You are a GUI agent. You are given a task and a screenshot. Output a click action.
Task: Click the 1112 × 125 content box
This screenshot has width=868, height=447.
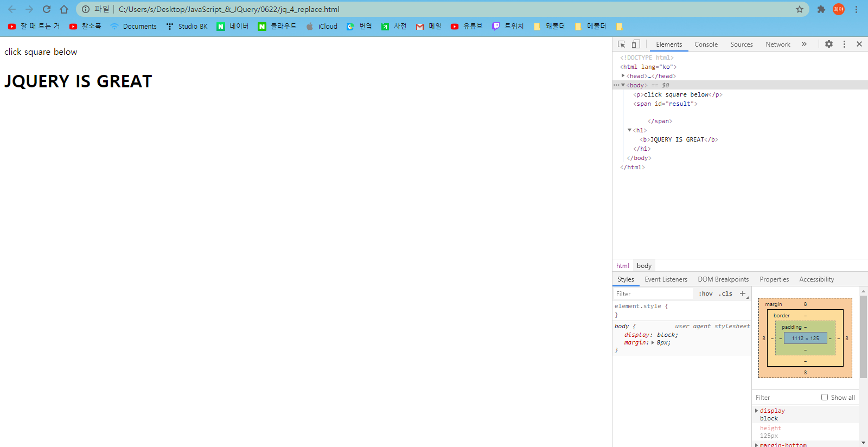(x=805, y=338)
